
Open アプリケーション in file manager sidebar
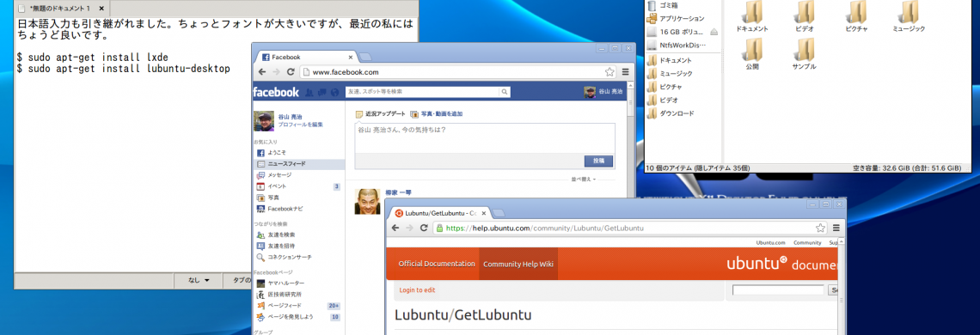tap(683, 19)
